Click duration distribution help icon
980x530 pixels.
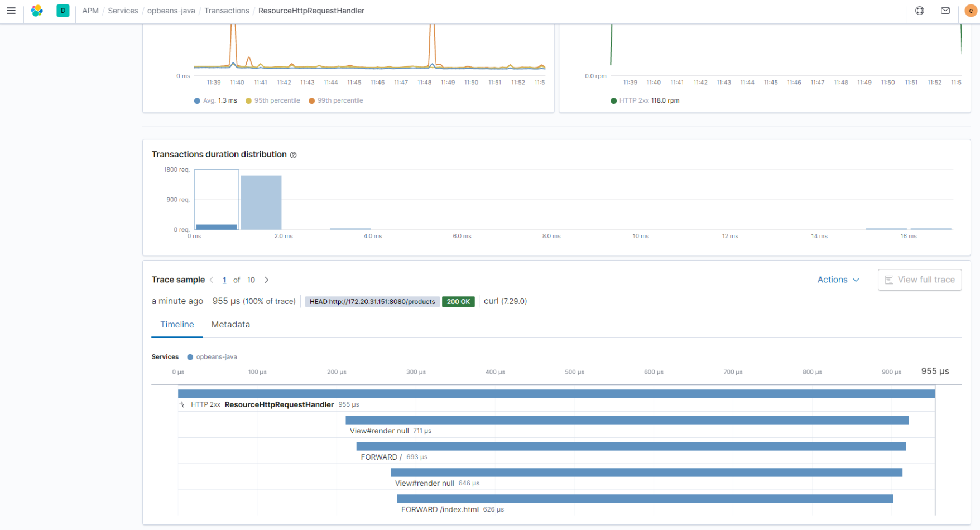[293, 155]
